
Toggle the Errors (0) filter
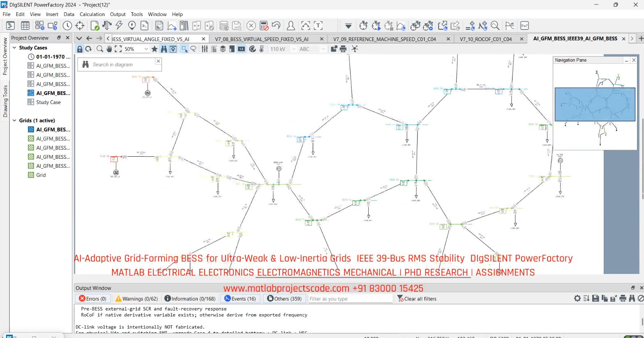point(93,299)
